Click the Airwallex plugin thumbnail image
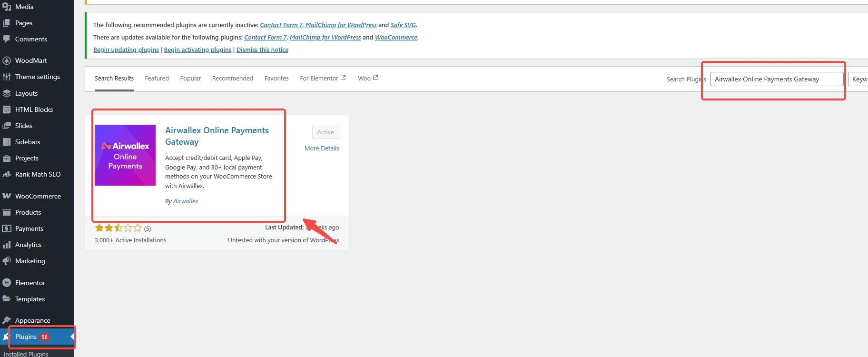 click(x=125, y=155)
